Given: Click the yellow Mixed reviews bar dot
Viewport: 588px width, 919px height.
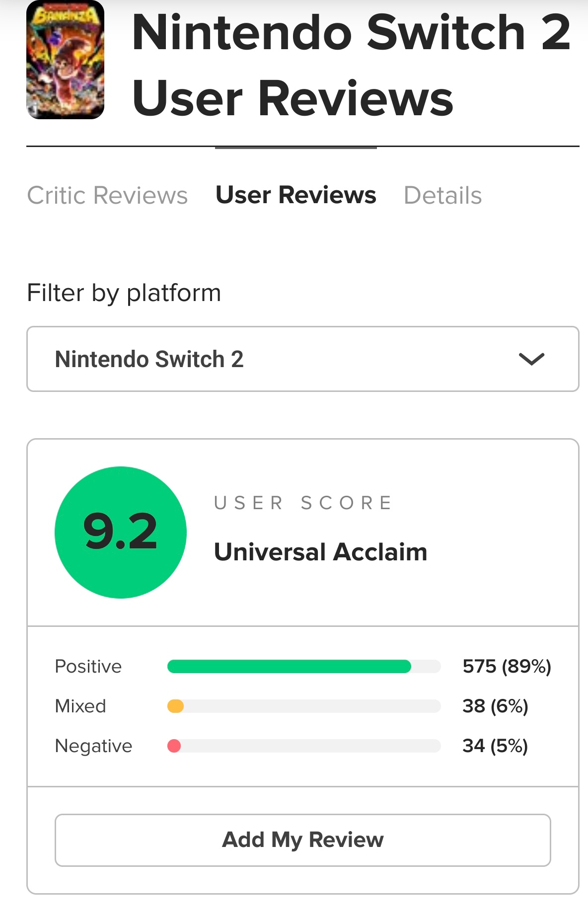Looking at the screenshot, I should click(175, 706).
